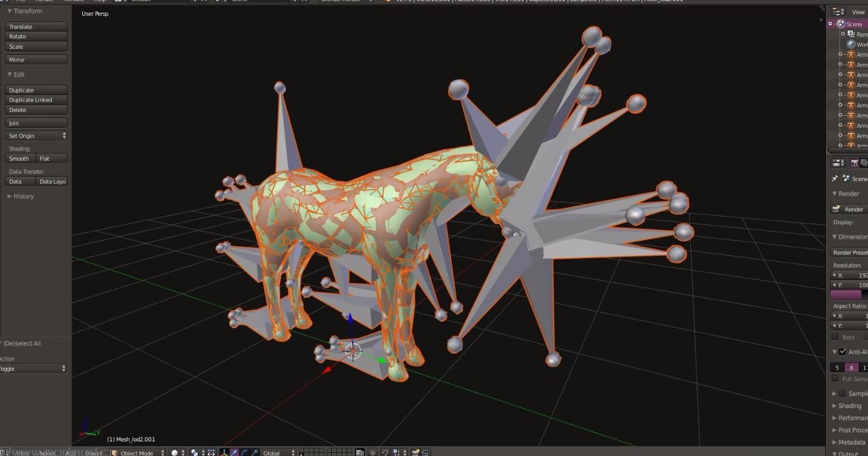Open Action Toggle dropdown
The height and width of the screenshot is (456, 868).
[33, 368]
